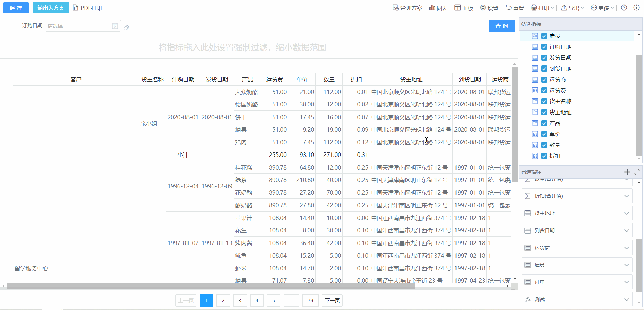Click the eraser icon beside date field
This screenshot has height=310, width=644.
click(126, 28)
